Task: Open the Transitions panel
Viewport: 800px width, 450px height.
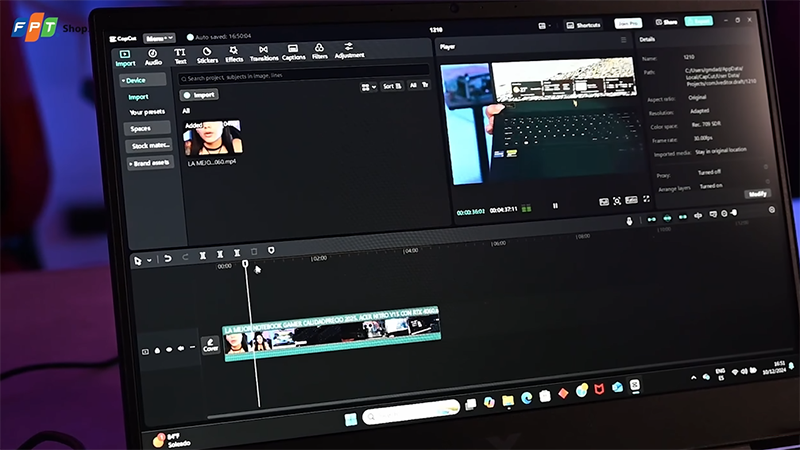Action: coord(264,53)
